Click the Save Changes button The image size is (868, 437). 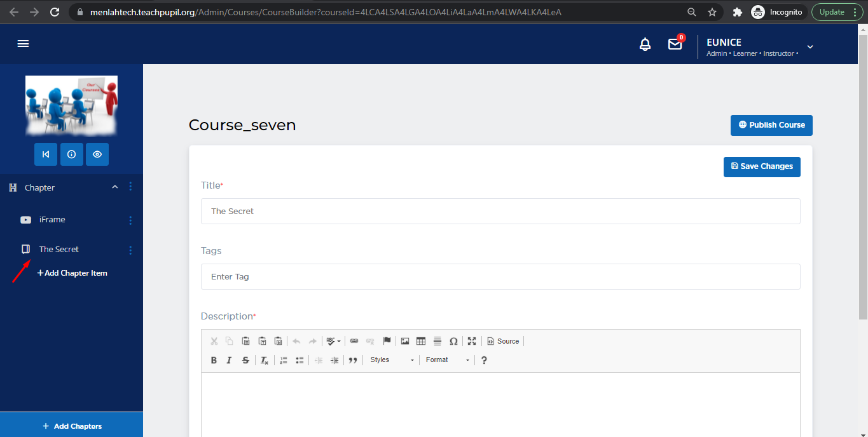(762, 166)
